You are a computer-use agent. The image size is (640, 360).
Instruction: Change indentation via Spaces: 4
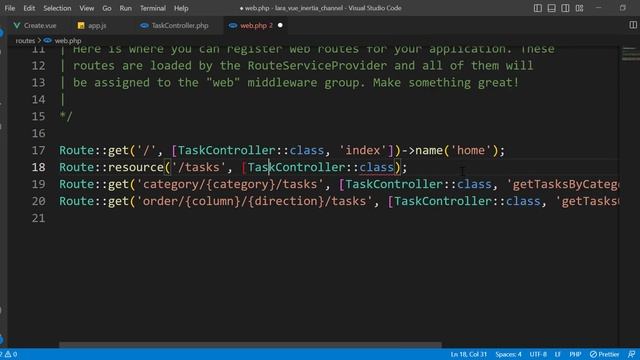pos(508,354)
